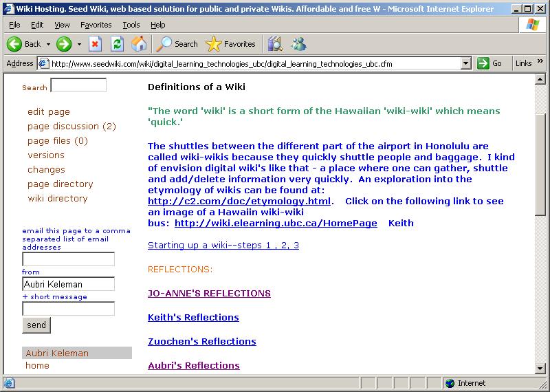Expand the Links chevron
550x392 pixels.
coord(540,61)
